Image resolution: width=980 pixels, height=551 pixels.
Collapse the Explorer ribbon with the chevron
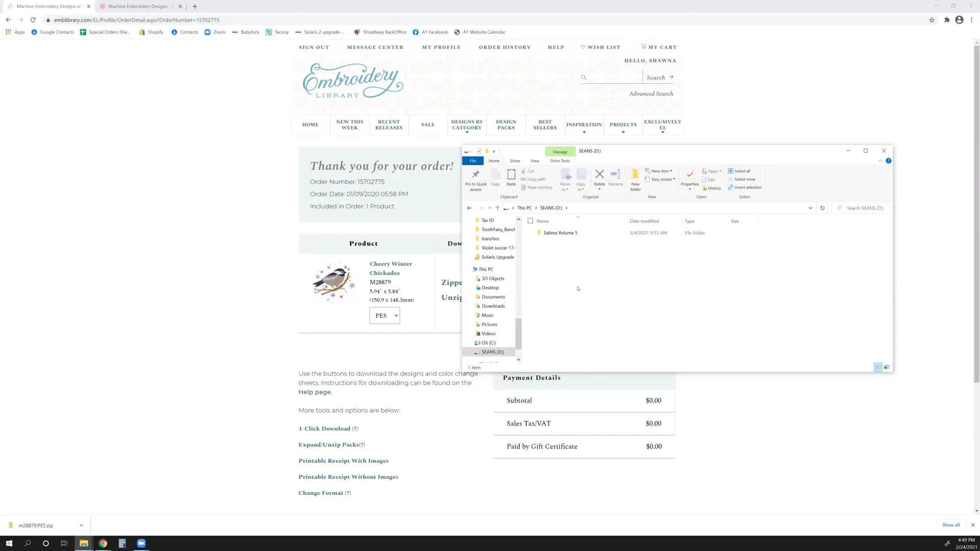(880, 161)
